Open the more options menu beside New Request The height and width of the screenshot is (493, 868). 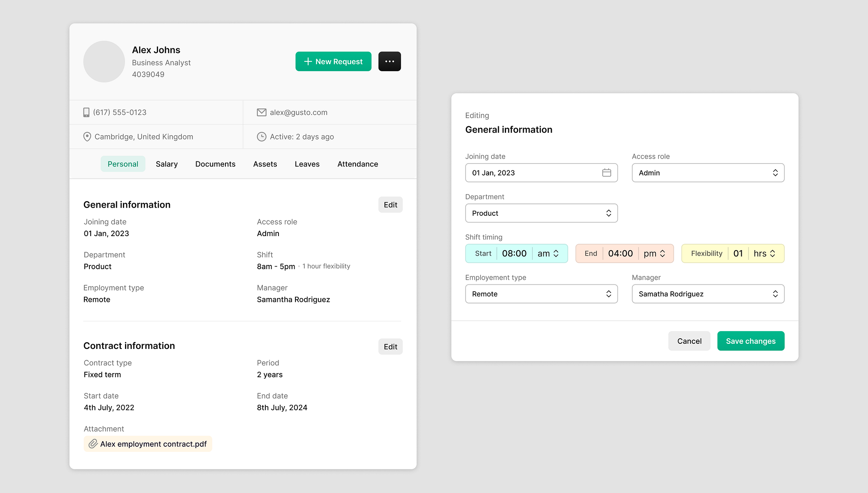[389, 61]
